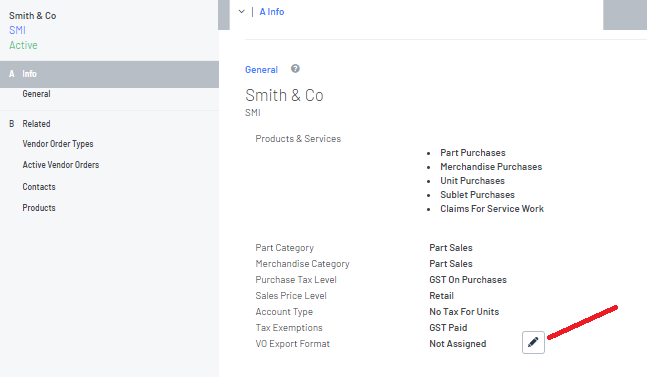Click the Merchandise Purchases list entry
The image size is (647, 377).
click(x=491, y=167)
